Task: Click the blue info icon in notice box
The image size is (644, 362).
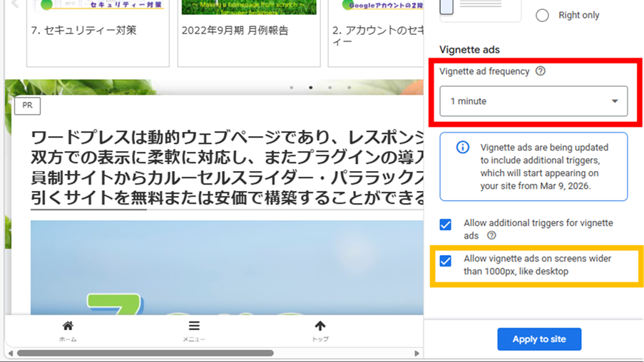Action: (463, 148)
